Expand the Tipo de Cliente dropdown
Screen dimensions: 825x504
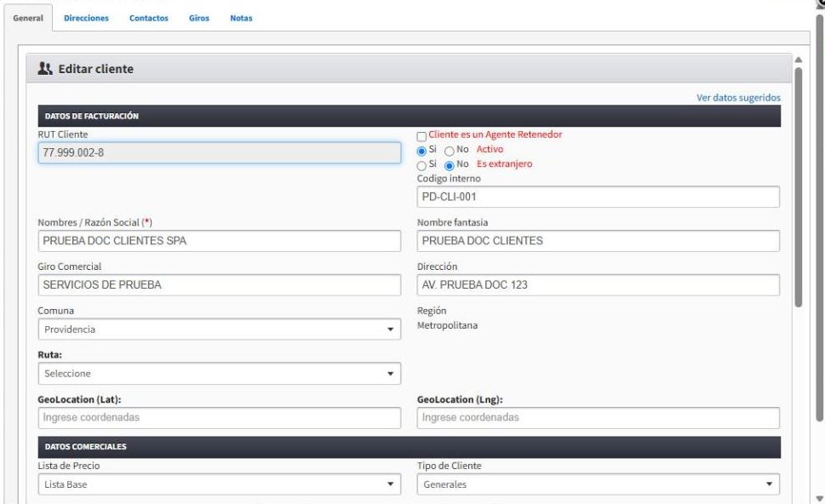[599, 484]
